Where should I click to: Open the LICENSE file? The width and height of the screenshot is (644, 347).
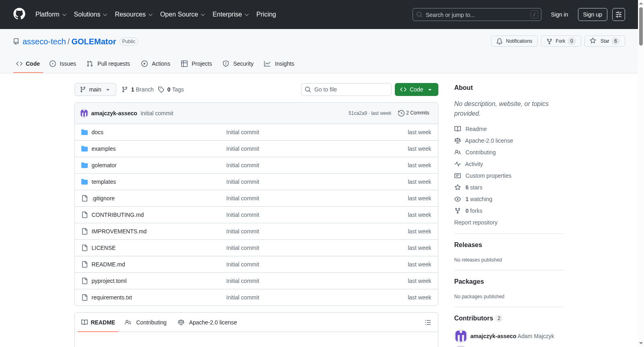click(x=103, y=248)
